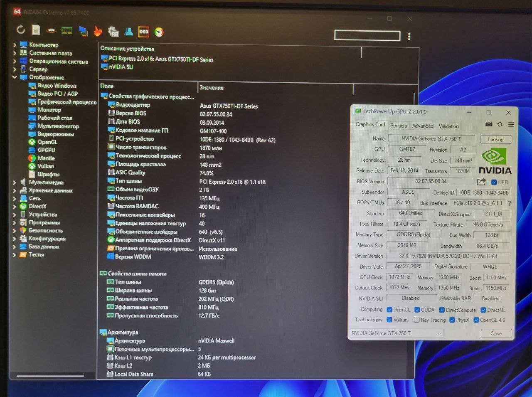The width and height of the screenshot is (532, 397).
Task: Click the blue monitor GPGPU benchmark toolbar icon
Action: pyautogui.click(x=83, y=31)
